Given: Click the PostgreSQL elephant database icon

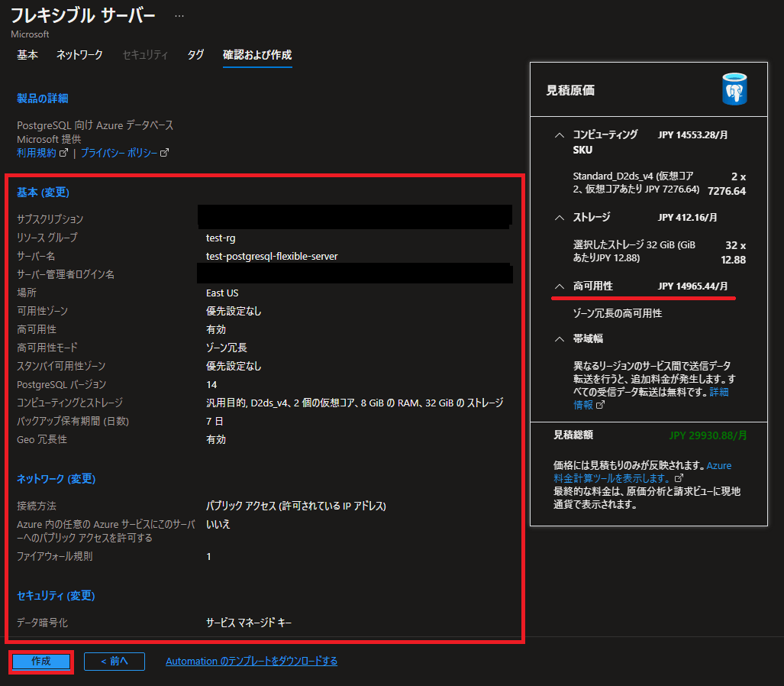Looking at the screenshot, I should pos(734,89).
